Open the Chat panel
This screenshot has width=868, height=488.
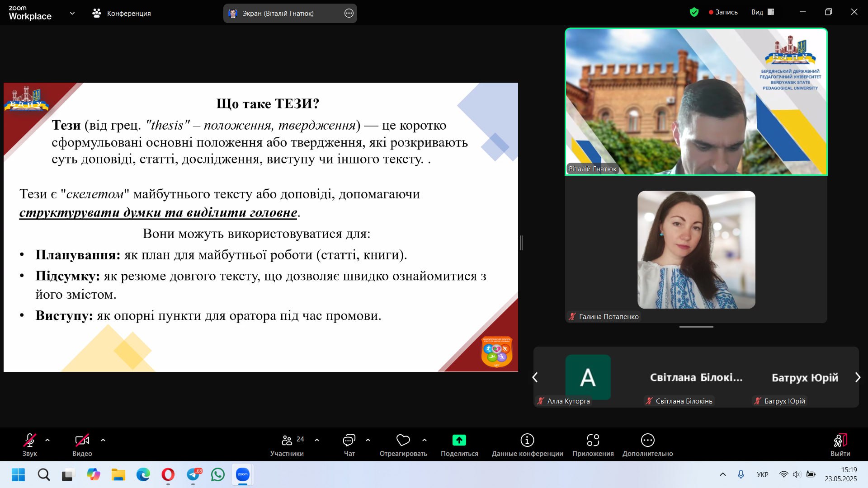click(x=349, y=440)
